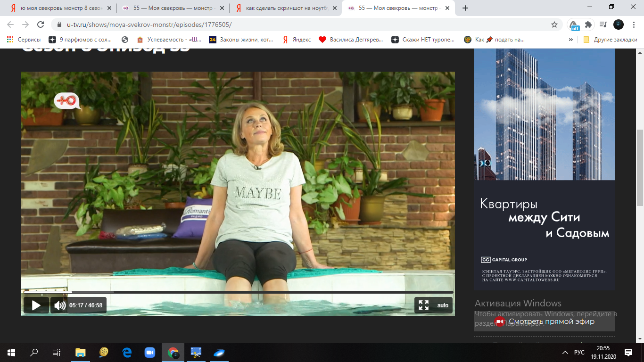Open the film reel app on the taskbar
Image resolution: width=644 pixels, height=362 pixels.
(x=104, y=352)
